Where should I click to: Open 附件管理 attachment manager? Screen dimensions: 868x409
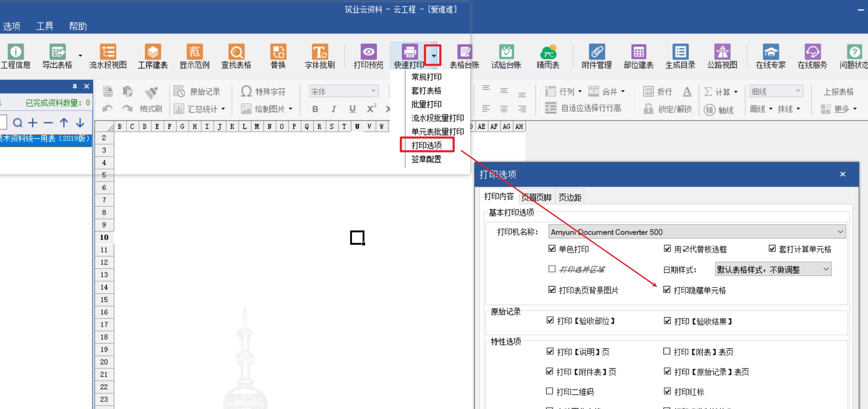[597, 56]
